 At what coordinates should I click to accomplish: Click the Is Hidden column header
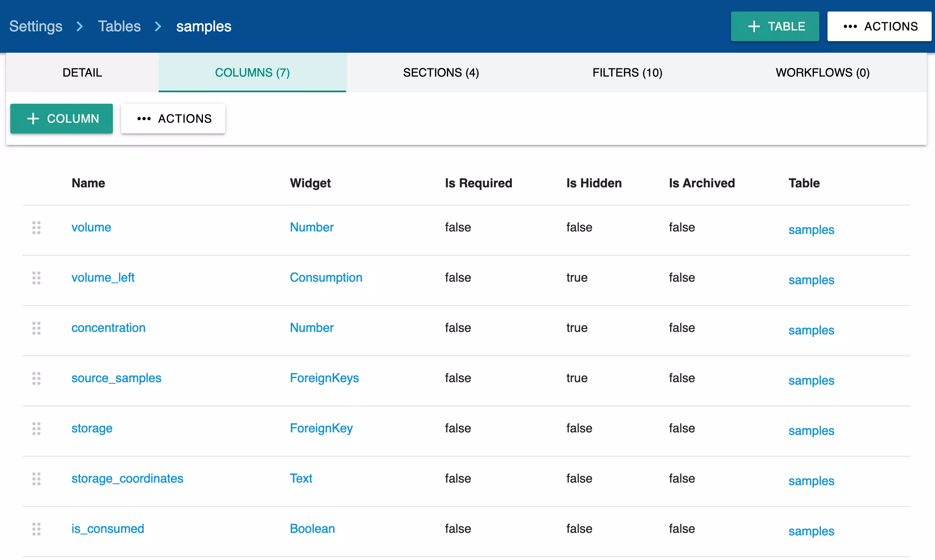pos(594,183)
